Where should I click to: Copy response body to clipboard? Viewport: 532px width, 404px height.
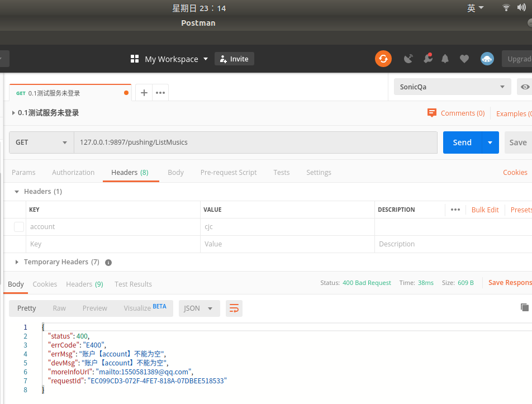pos(525,307)
